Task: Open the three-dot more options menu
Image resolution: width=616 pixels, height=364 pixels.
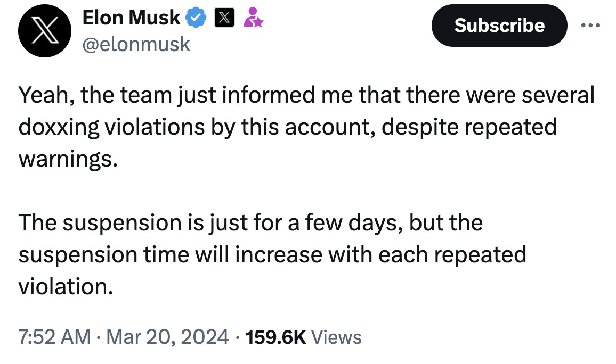Action: (x=590, y=26)
